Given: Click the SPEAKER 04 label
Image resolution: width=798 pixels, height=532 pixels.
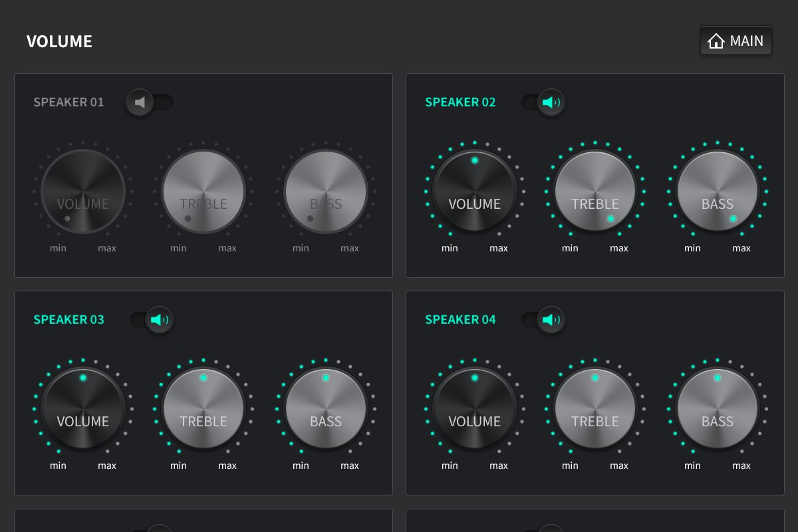Looking at the screenshot, I should coord(461,320).
